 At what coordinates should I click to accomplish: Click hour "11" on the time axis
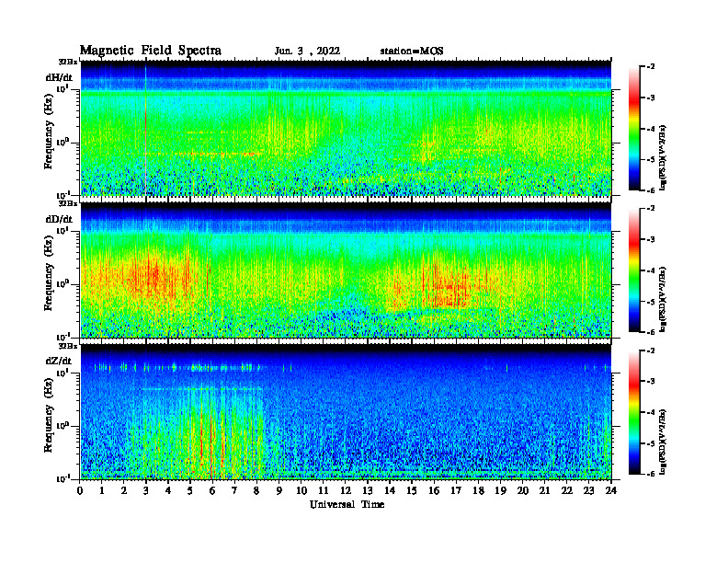324,490
